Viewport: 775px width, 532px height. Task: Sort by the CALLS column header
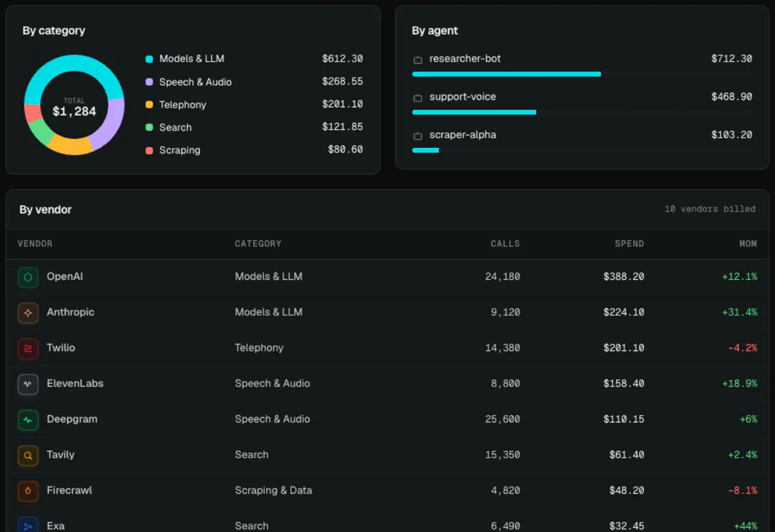click(x=505, y=244)
